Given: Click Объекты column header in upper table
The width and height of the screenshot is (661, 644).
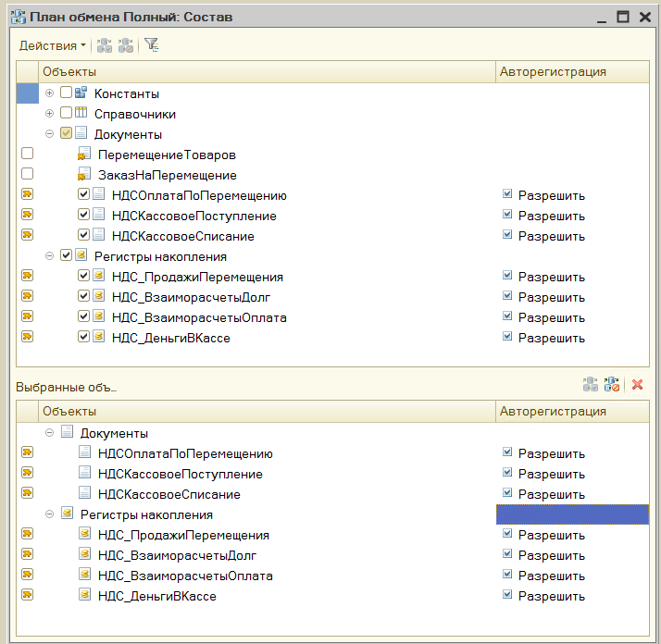Looking at the screenshot, I should click(267, 71).
